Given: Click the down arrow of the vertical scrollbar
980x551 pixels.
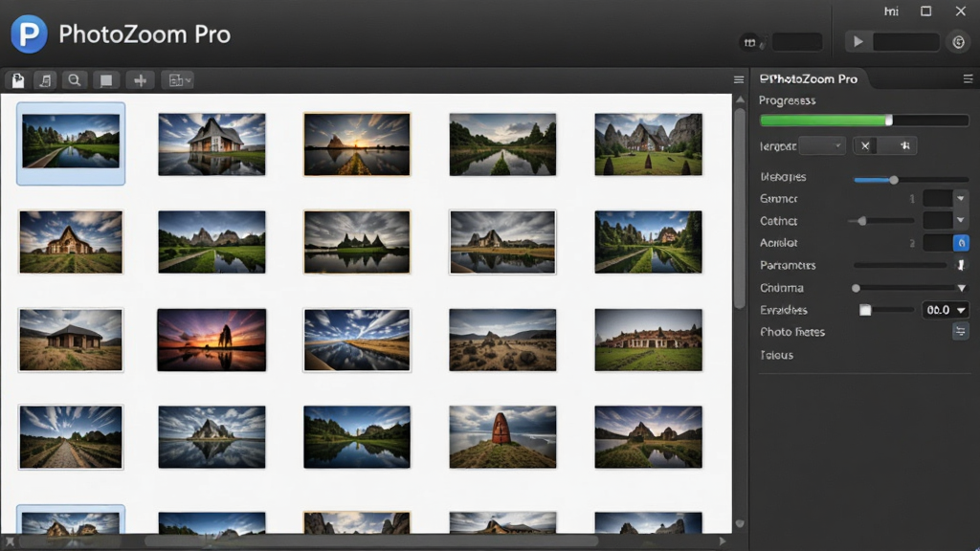Looking at the screenshot, I should click(740, 523).
